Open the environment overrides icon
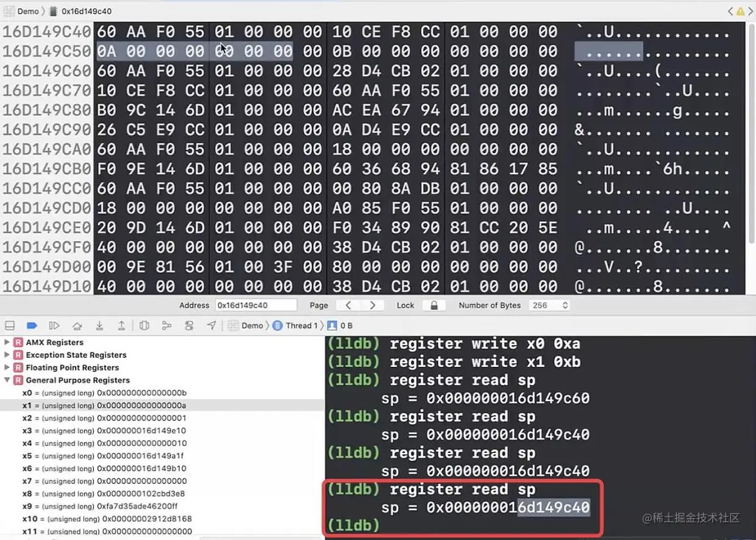The width and height of the screenshot is (756, 540). (189, 325)
